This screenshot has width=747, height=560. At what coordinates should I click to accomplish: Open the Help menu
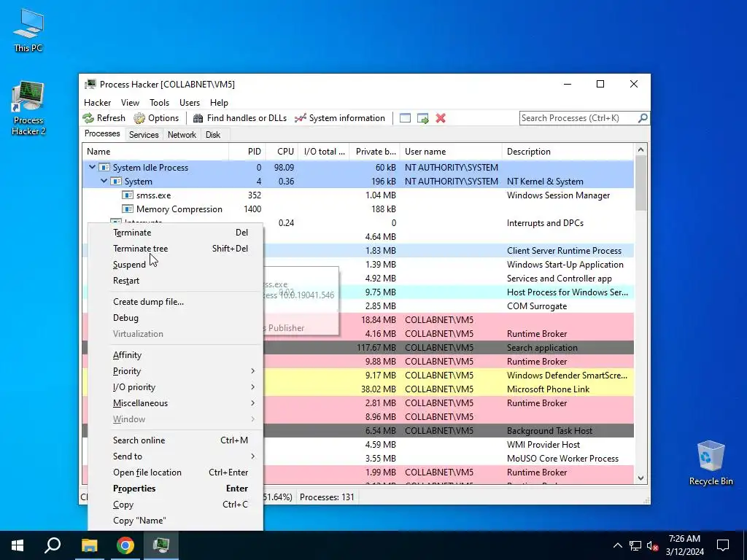219,102
